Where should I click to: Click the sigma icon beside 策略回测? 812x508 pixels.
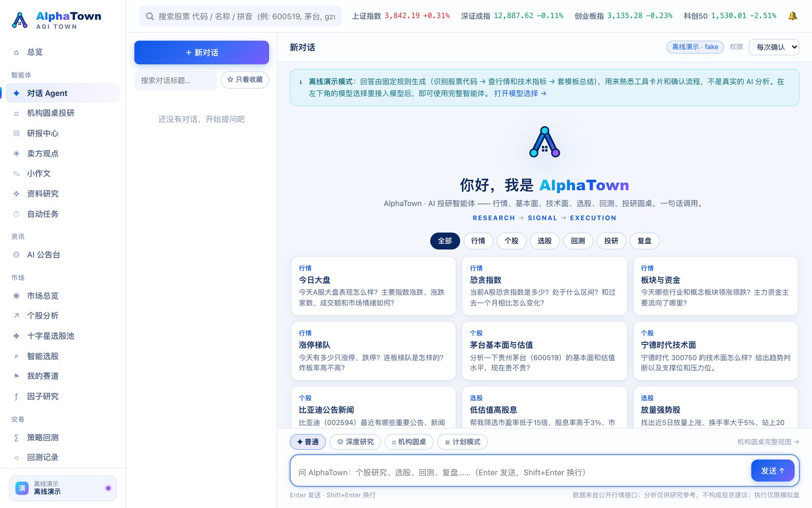point(16,437)
